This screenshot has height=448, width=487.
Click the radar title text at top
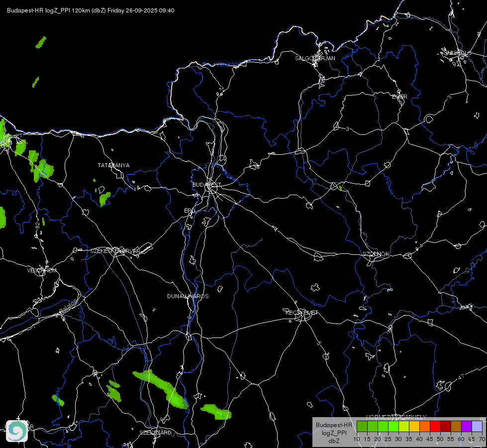tap(91, 10)
